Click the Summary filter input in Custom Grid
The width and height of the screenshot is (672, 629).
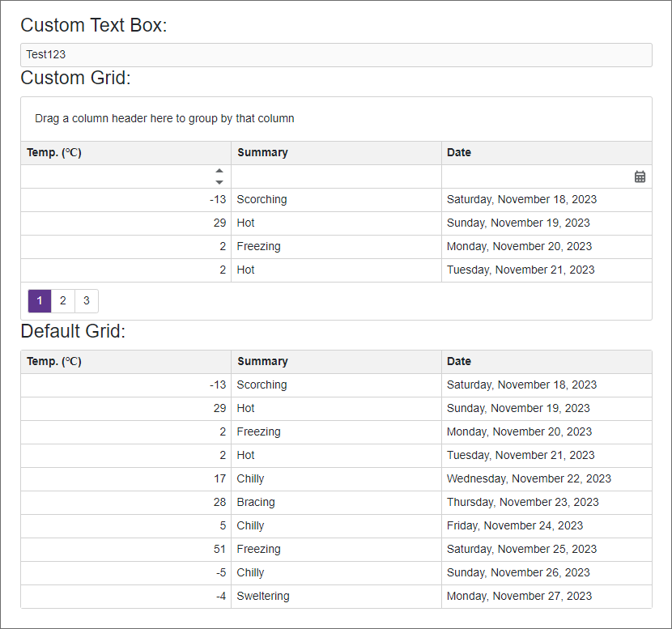336,176
